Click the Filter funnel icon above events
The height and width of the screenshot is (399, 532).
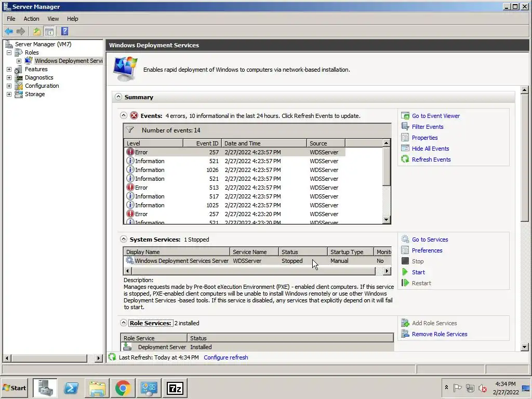point(129,130)
